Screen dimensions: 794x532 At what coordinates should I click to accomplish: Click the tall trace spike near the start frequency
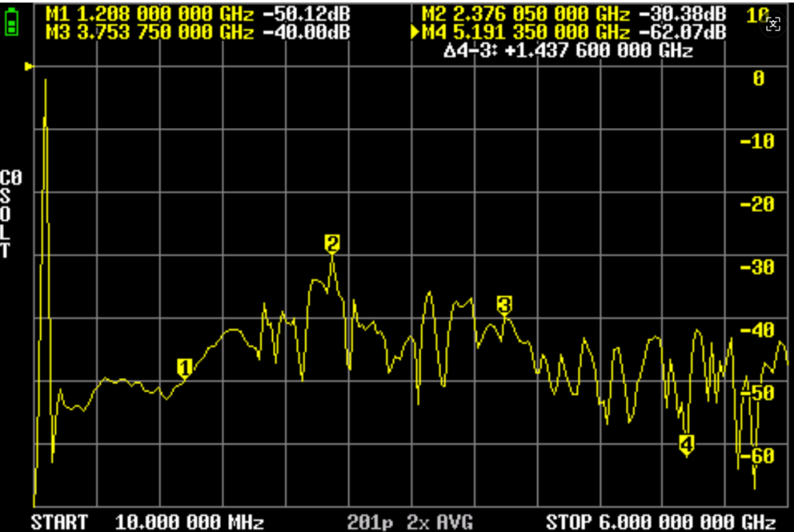coord(46,124)
